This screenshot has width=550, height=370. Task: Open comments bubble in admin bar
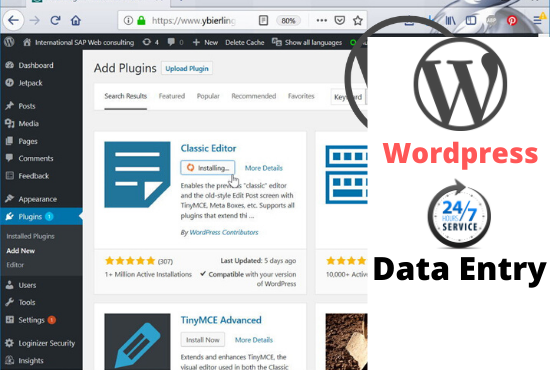coord(175,42)
